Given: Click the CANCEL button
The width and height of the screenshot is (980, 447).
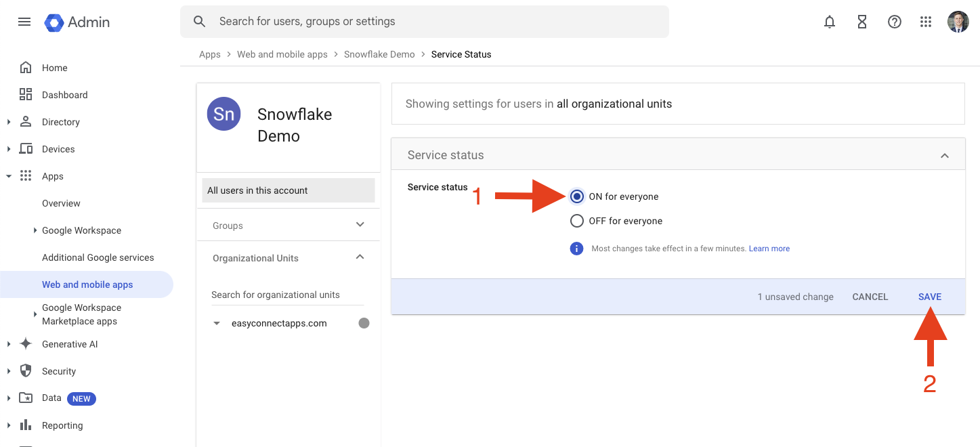Looking at the screenshot, I should coord(870,297).
